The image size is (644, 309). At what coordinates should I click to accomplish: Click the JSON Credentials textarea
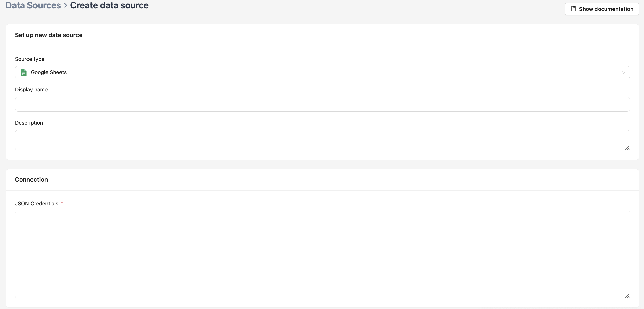322,255
